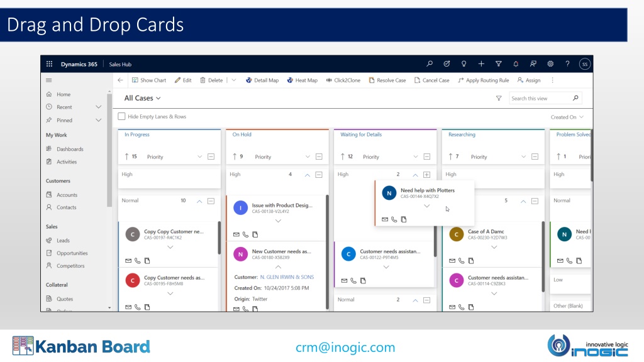Collapse Waiting for Details lane with minus icon
Viewport: 644px width, 362px height.
(427, 156)
